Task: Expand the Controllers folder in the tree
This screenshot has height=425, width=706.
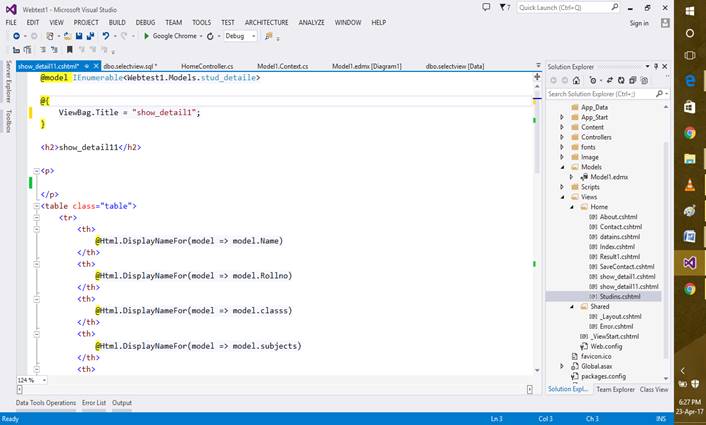Action: (x=562, y=138)
